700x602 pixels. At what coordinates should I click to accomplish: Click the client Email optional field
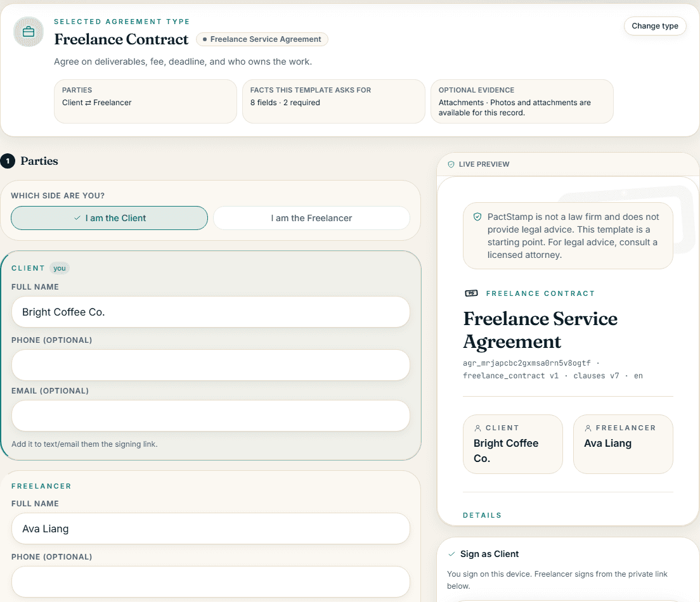tap(211, 416)
